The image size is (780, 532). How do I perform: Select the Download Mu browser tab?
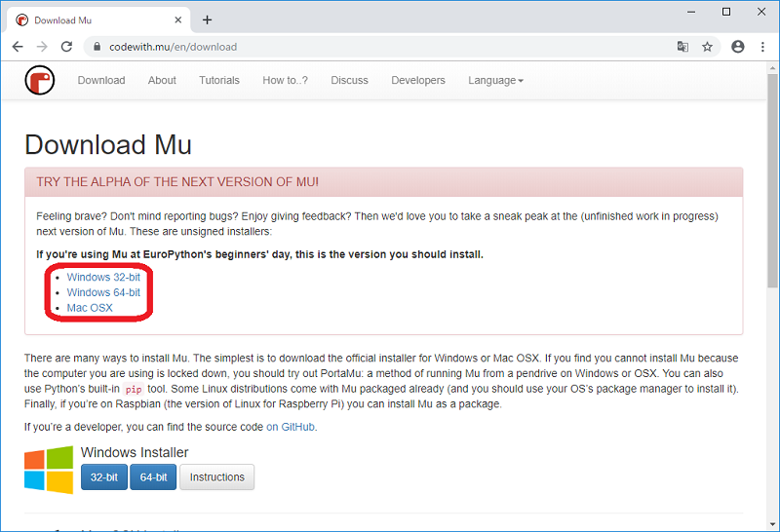click(x=98, y=19)
